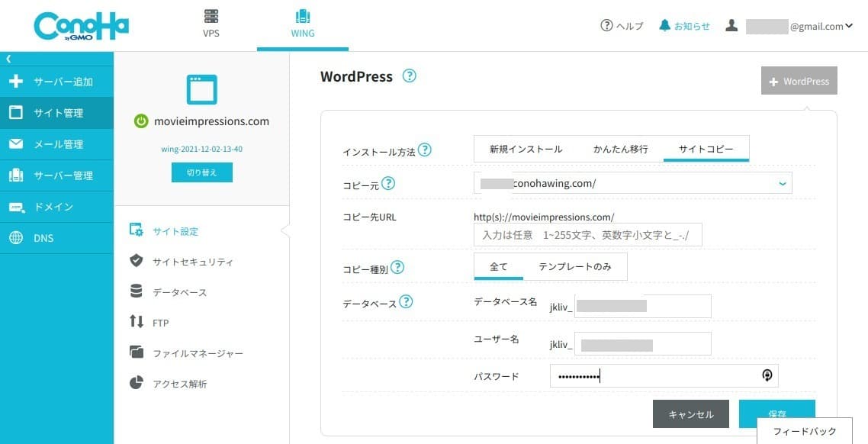Click the + WordPress button
Screen dimensions: 868x444
tap(799, 81)
